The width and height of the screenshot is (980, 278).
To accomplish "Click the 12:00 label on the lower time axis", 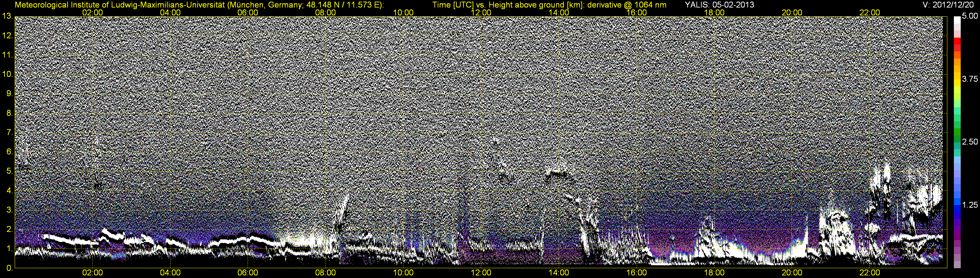I will tap(481, 273).
